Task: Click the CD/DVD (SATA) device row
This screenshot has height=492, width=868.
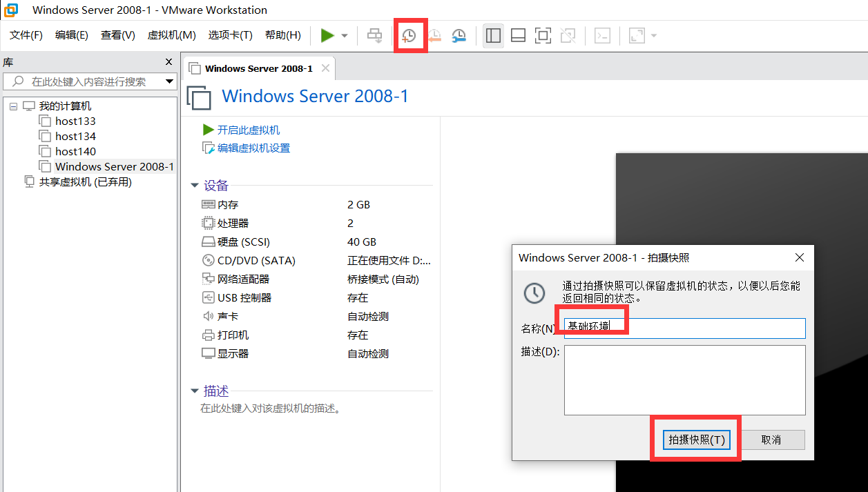Action: click(x=256, y=261)
